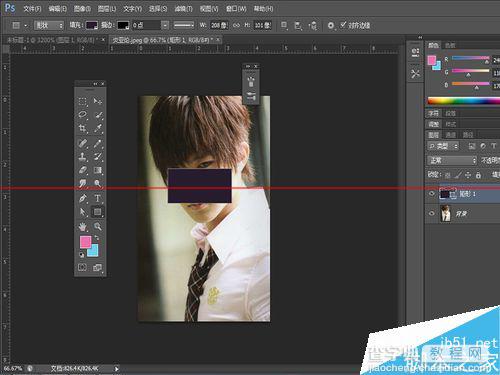Open tool preset picker arrow in options bar
This screenshot has width=500, height=375.
click(26, 25)
